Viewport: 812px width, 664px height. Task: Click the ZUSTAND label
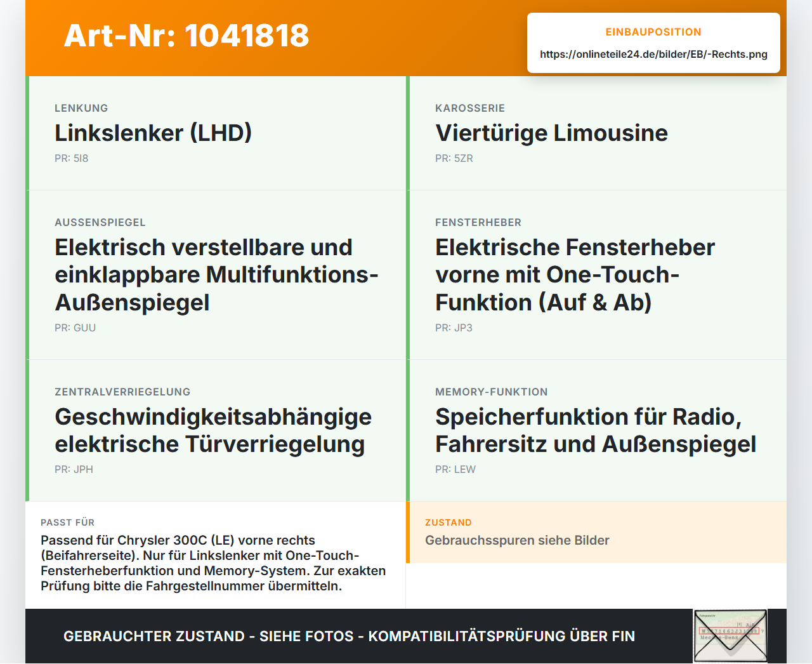pos(449,522)
